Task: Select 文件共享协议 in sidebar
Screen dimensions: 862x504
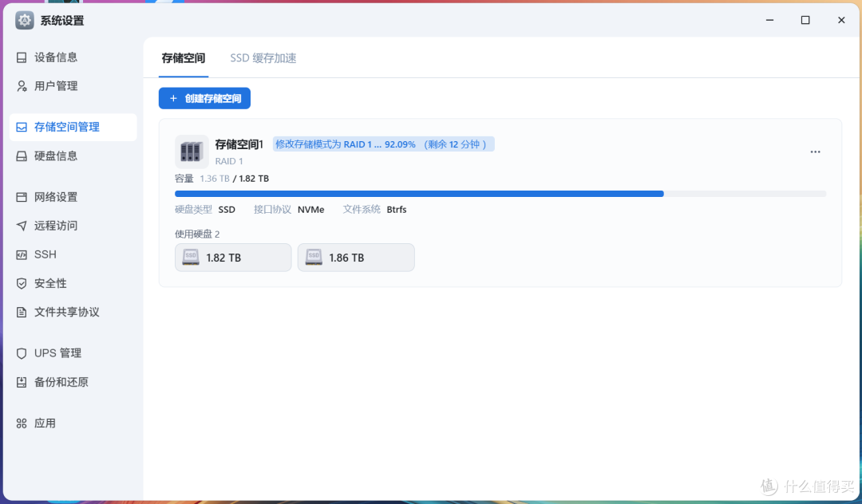Action: (73, 313)
